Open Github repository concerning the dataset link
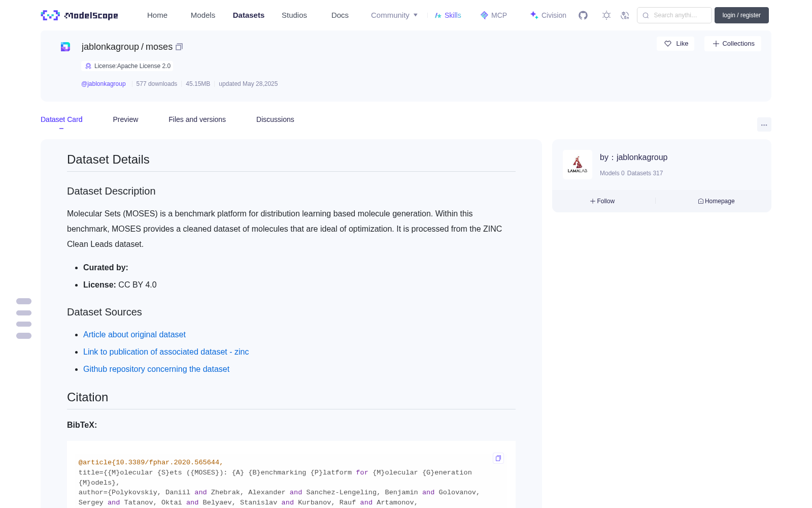Image resolution: width=812 pixels, height=508 pixels. tap(156, 369)
